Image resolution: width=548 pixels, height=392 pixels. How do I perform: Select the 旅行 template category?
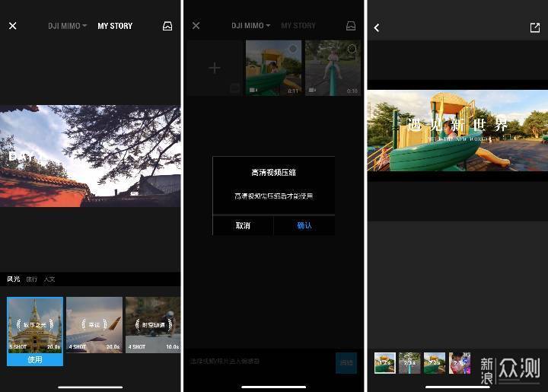pos(31,279)
